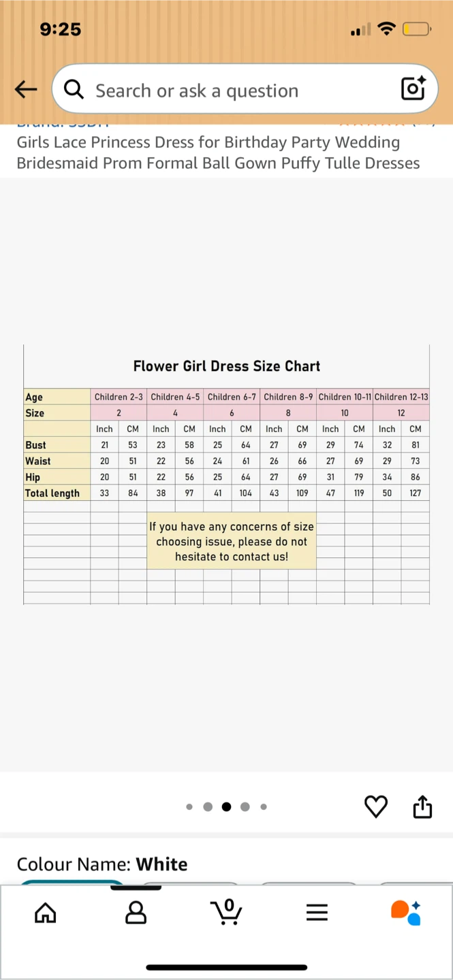Go to Home tab icon
Viewport: 453px width, 980px height.
[x=46, y=912]
